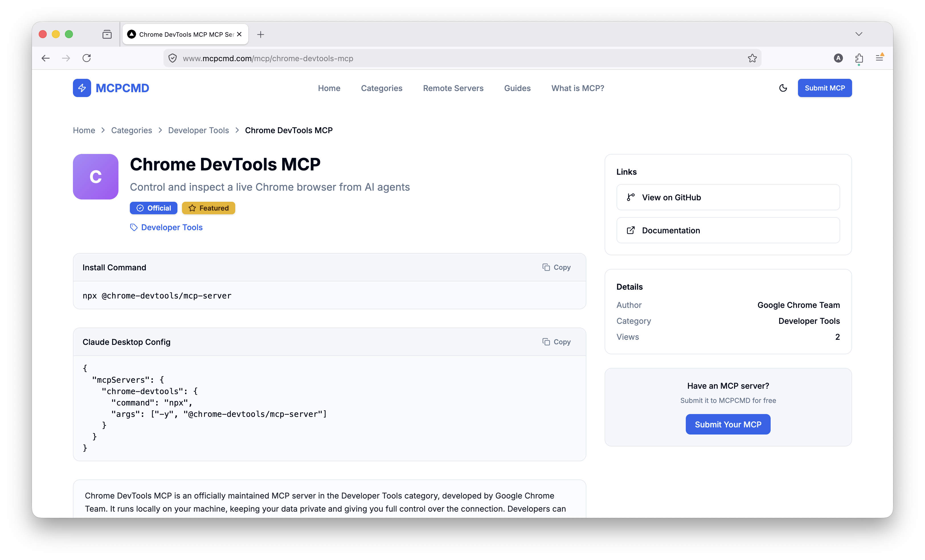
Task: Click the tag icon beside Developer Tools label
Action: 134,227
